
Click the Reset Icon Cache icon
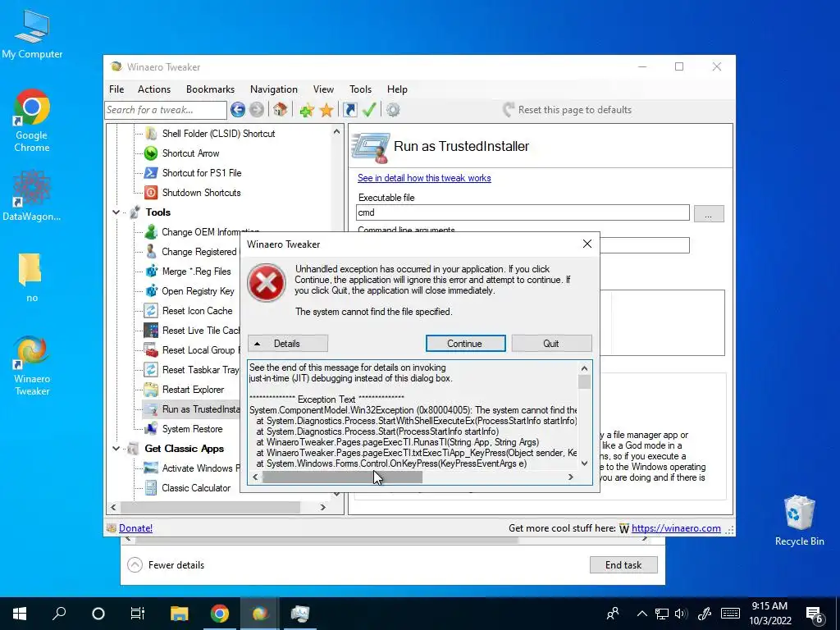(x=151, y=311)
